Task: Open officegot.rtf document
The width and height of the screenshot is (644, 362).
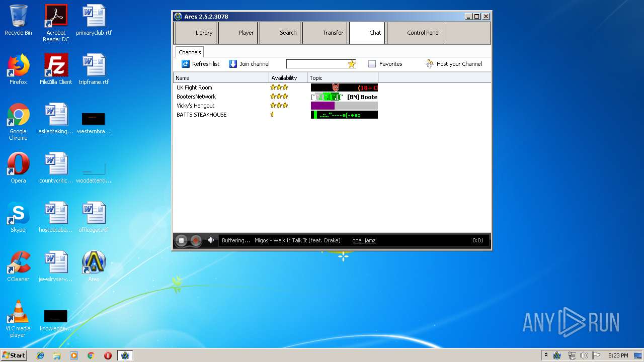Action: (x=94, y=217)
